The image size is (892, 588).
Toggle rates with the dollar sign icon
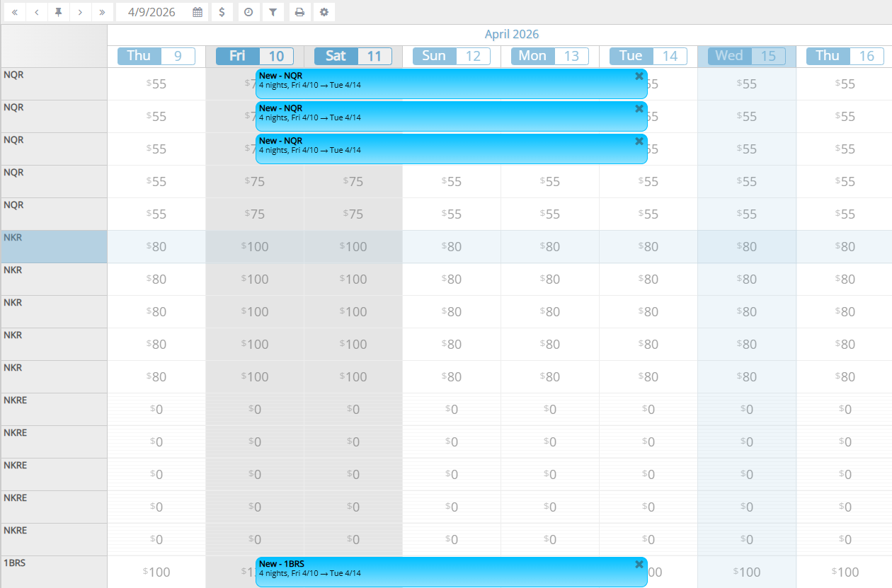[222, 12]
